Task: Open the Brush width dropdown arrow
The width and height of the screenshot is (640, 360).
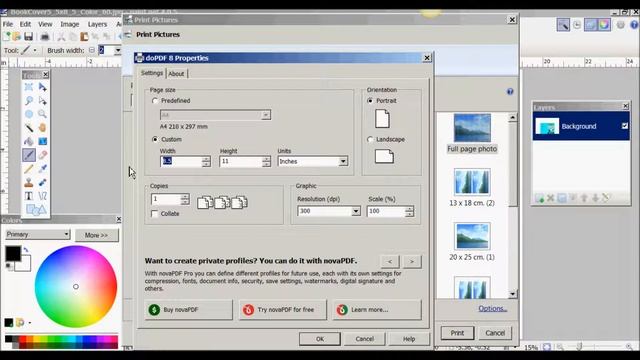Action: coord(118,50)
